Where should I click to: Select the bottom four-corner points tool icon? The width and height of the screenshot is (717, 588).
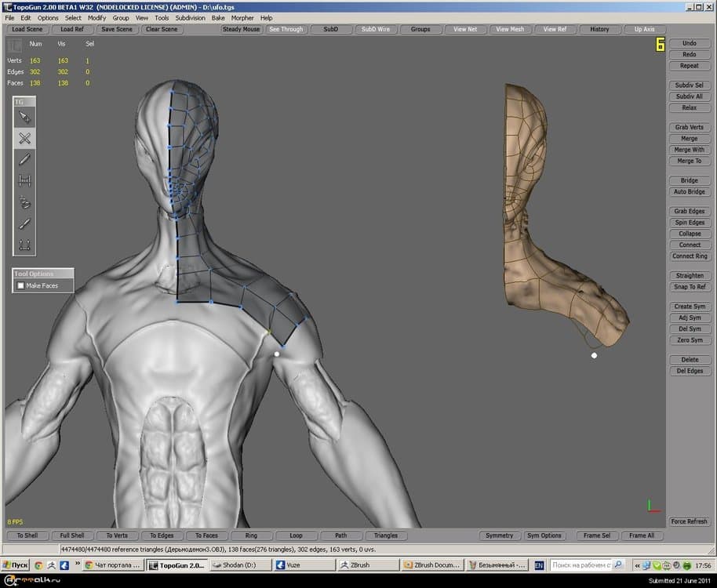(24, 245)
